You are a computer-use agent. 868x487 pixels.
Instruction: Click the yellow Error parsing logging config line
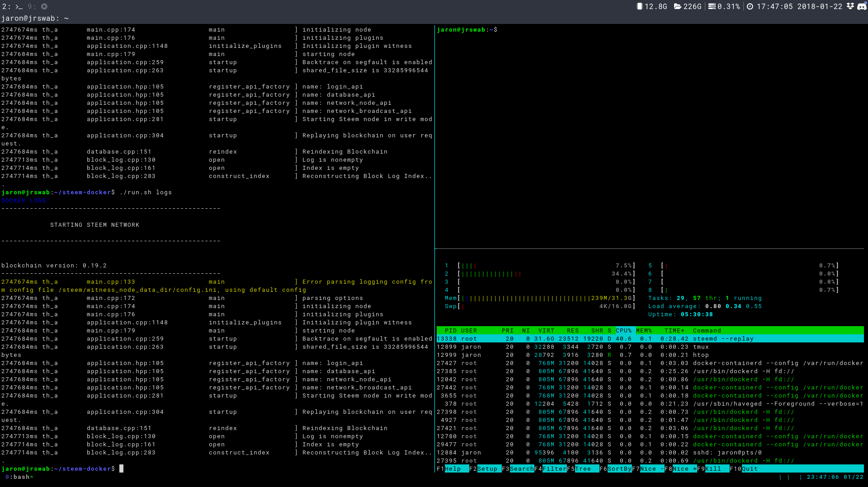(x=217, y=286)
